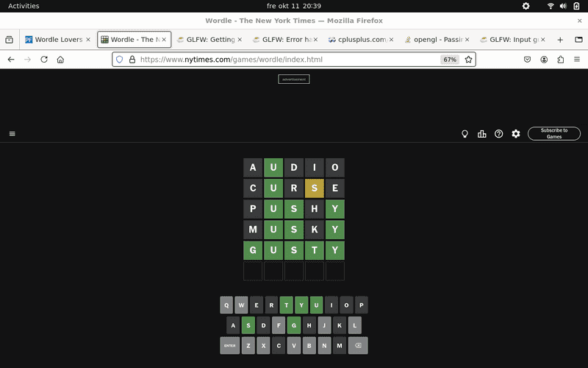This screenshot has width=588, height=368.
Task: Click the W key on the Wordle keyboard
Action: point(242,305)
